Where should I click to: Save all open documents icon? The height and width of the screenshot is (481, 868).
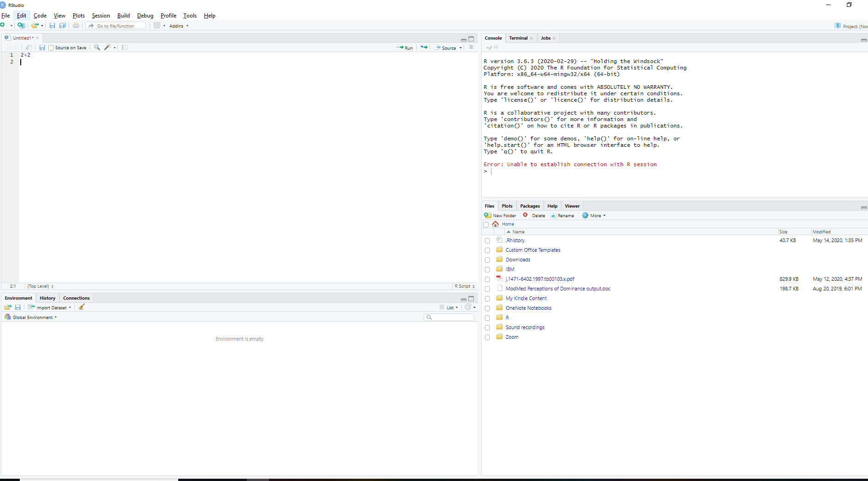pos(63,25)
